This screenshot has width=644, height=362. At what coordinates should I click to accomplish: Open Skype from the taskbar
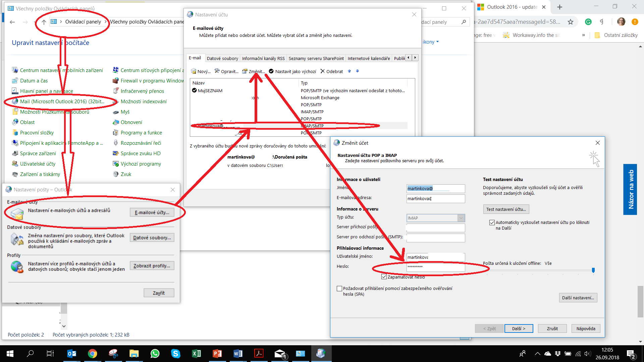(x=175, y=354)
